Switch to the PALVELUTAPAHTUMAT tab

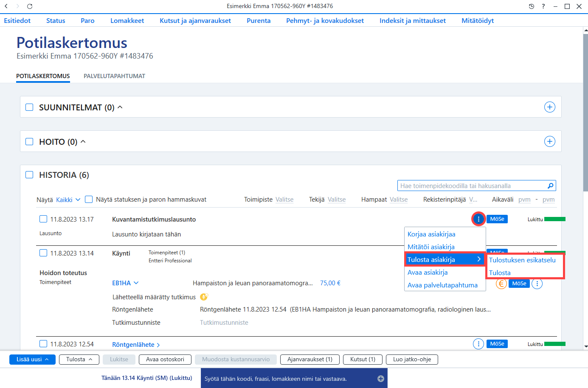[114, 76]
